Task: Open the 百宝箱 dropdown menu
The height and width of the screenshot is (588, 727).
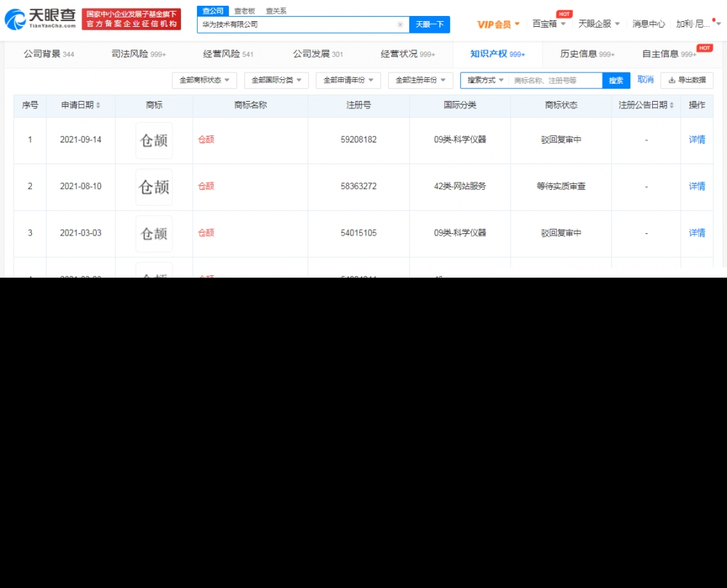Action: click(549, 24)
